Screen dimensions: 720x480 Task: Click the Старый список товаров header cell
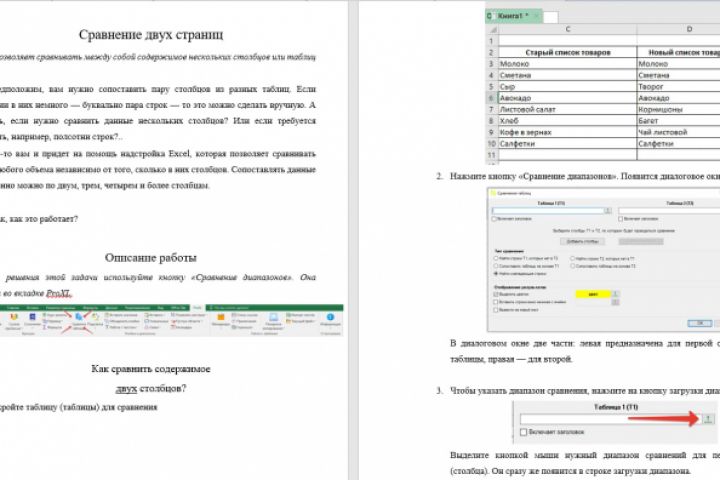(x=568, y=52)
